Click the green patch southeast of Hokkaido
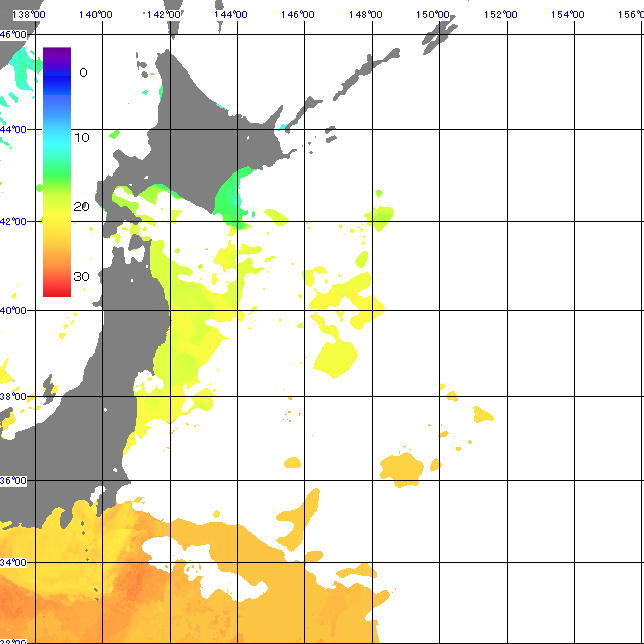Image resolution: width=644 pixels, height=644 pixels. (234, 195)
